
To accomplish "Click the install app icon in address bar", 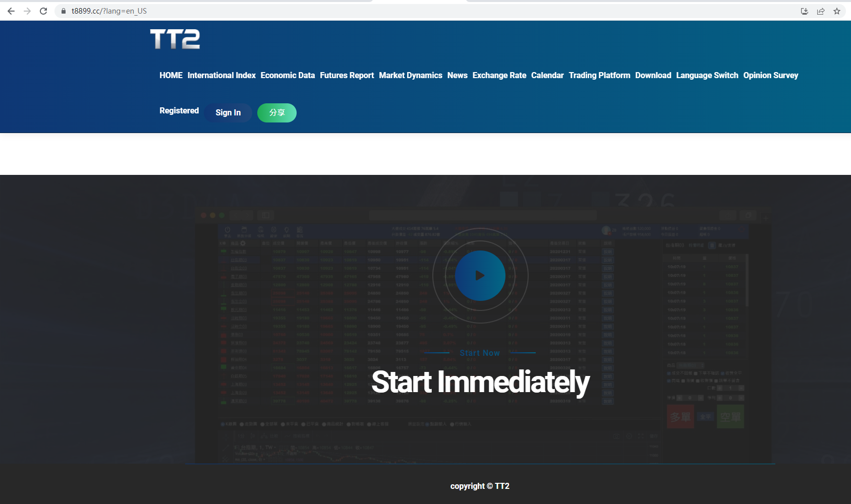I will [805, 11].
